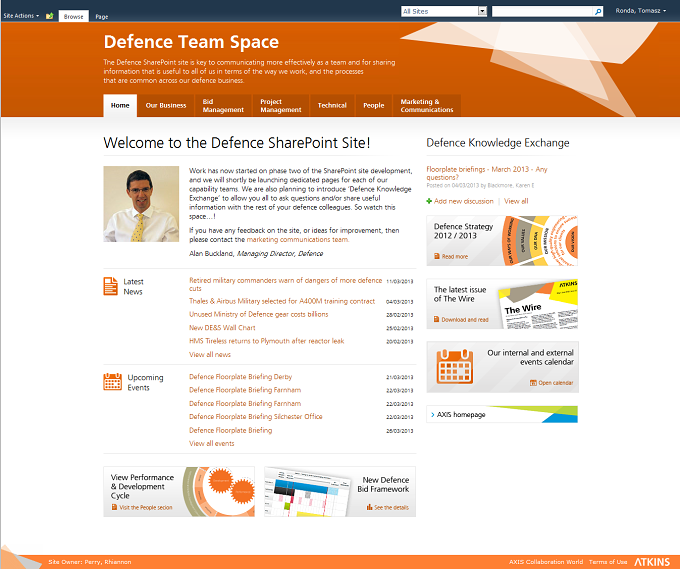Screen dimensions: 680x569
Task: Click into the site search input field
Action: tap(543, 12)
